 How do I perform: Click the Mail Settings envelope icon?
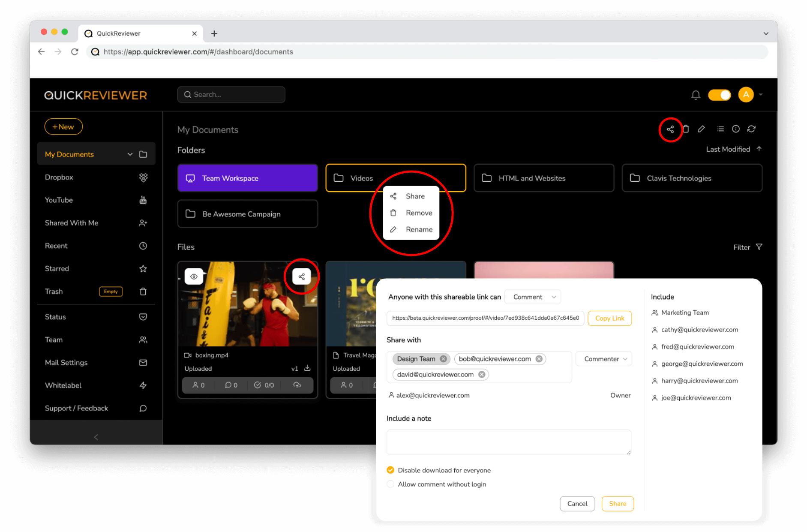(x=143, y=363)
